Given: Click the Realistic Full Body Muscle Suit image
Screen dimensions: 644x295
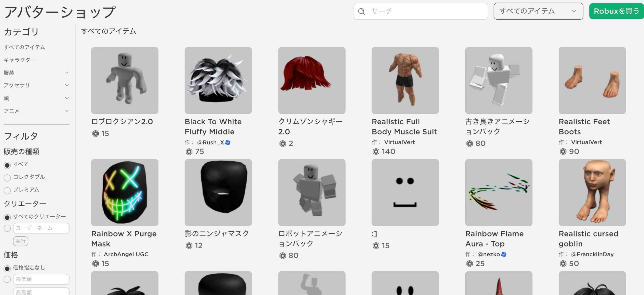Looking at the screenshot, I should point(405,80).
